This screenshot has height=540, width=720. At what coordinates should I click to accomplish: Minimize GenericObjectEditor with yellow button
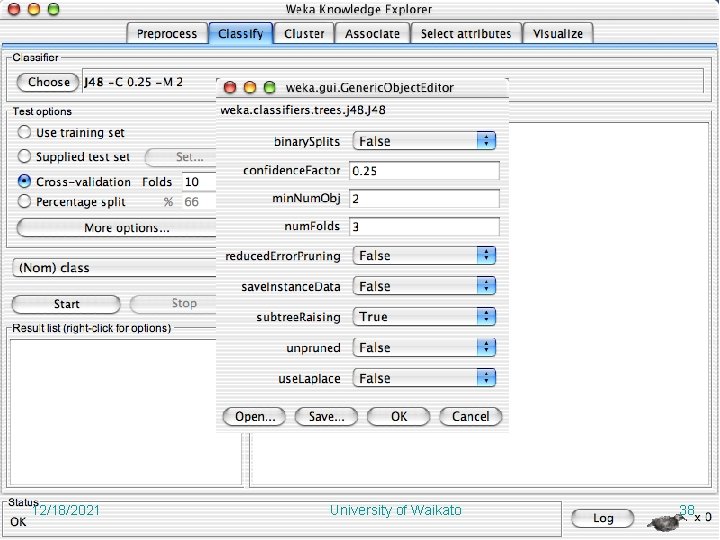[x=250, y=87]
